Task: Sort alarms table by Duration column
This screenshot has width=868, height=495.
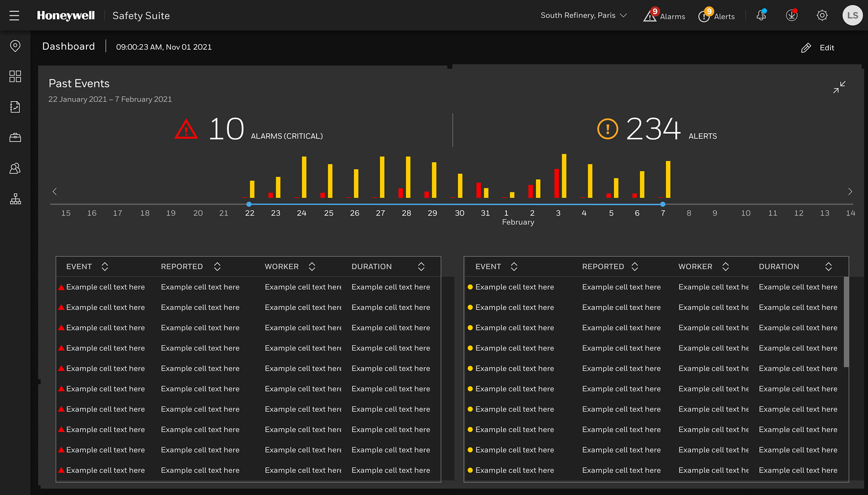Action: click(421, 267)
